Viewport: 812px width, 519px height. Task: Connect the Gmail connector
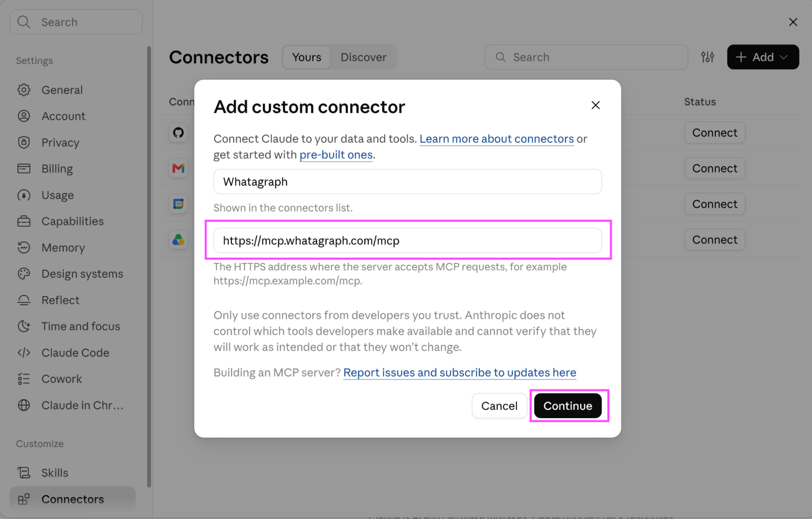[715, 168]
